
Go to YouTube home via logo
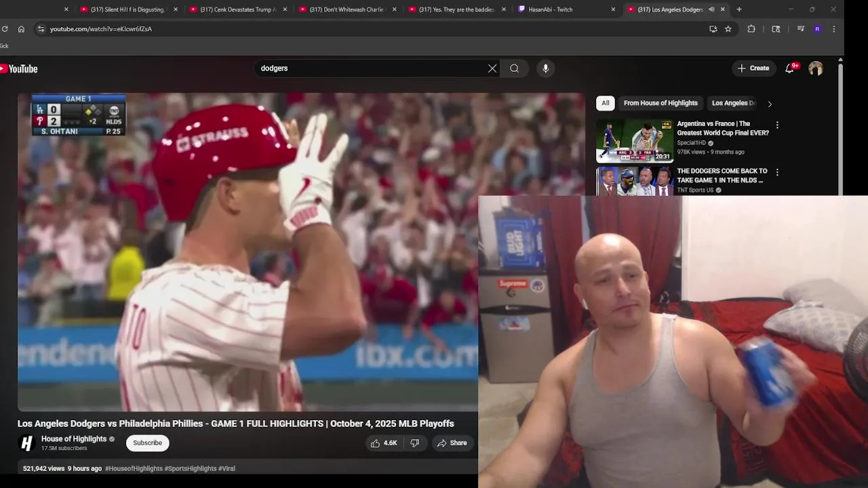click(x=19, y=68)
